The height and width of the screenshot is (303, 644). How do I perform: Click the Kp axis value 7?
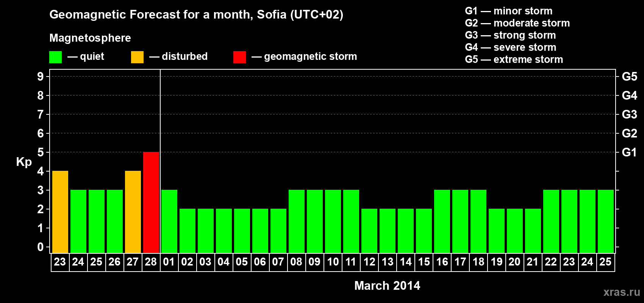41,114
